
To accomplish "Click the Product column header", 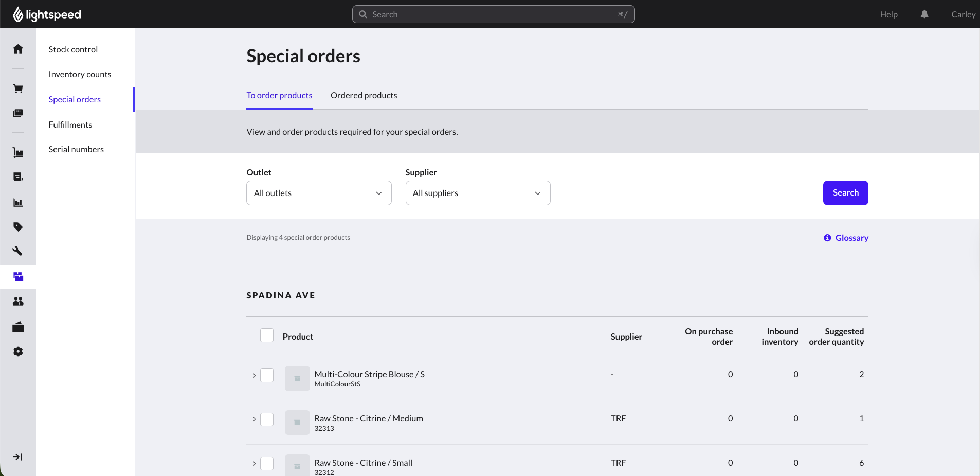I will point(298,337).
